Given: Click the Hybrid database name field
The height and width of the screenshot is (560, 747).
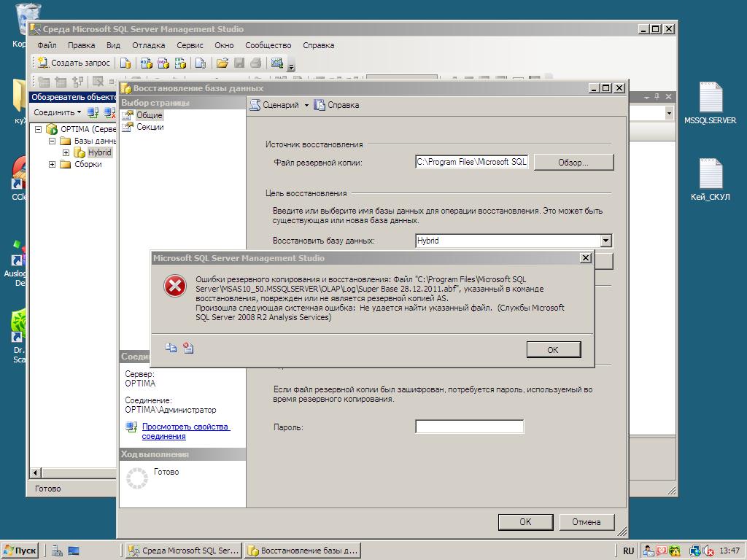Looking at the screenshot, I should tap(508, 241).
